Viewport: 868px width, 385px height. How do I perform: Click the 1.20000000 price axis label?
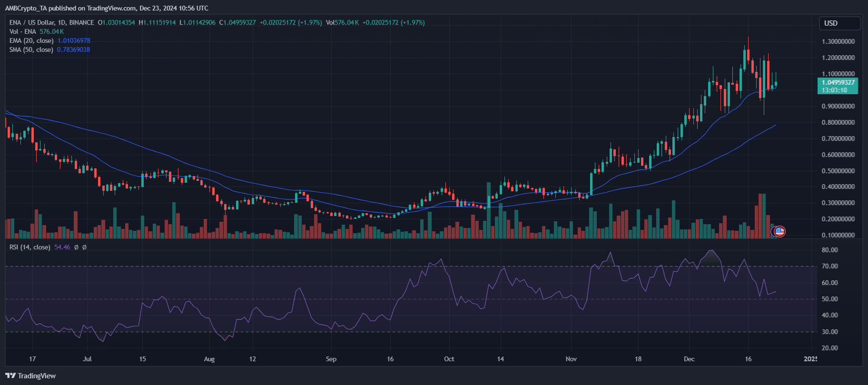(838, 58)
